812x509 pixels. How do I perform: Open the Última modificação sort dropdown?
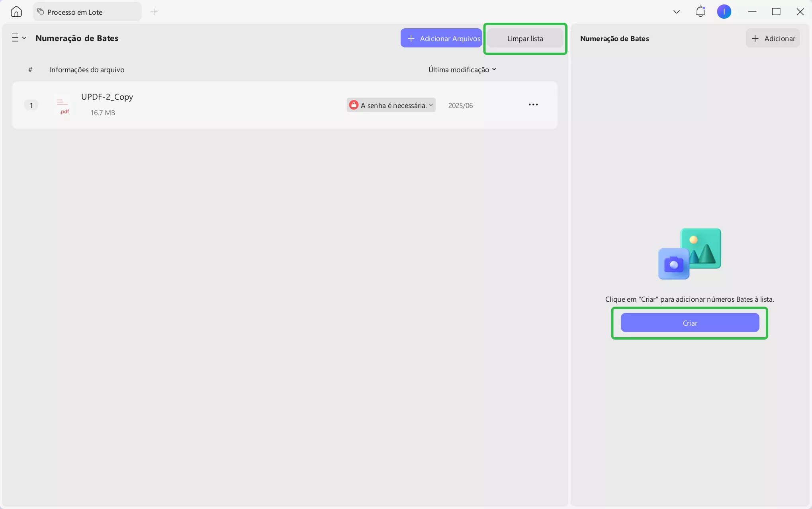pyautogui.click(x=462, y=70)
